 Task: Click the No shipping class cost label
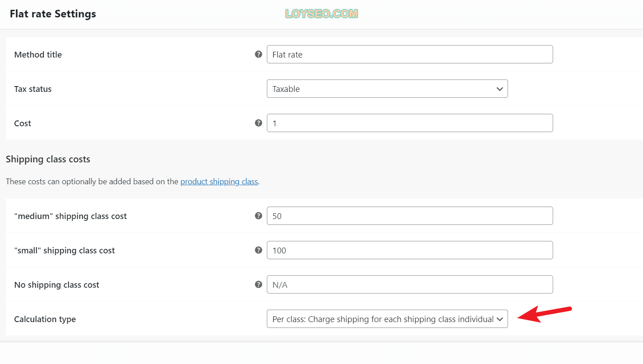(x=57, y=285)
